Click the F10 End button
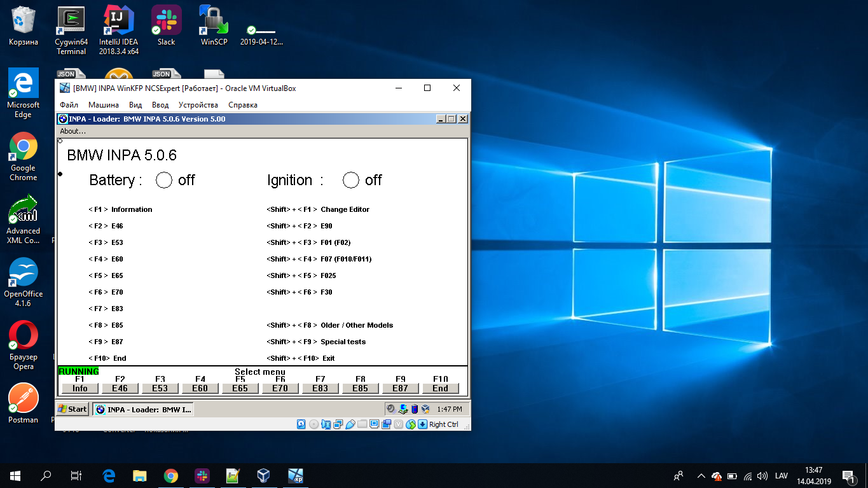868x488 pixels. pos(440,388)
